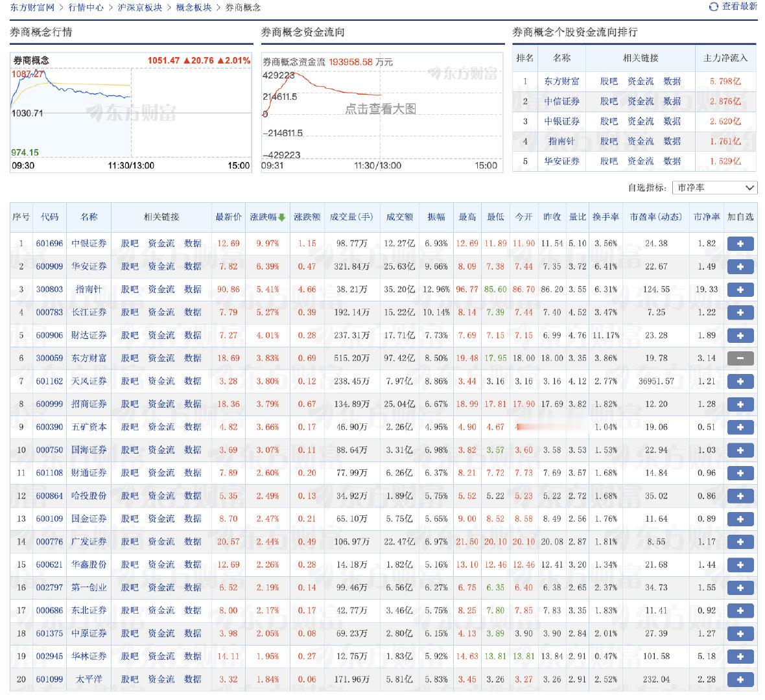Open 资金流 link in 天风证券 table row
The width and height of the screenshot is (765, 700).
pyautogui.click(x=161, y=381)
